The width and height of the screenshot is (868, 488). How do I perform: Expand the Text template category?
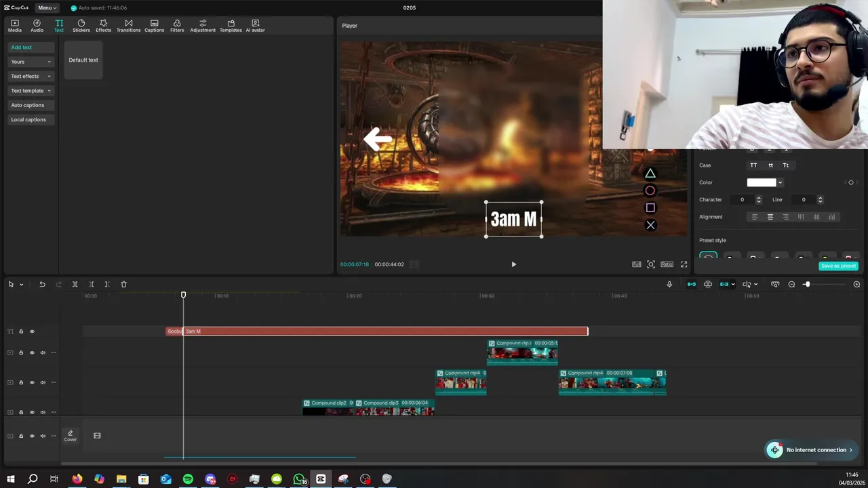(x=31, y=91)
